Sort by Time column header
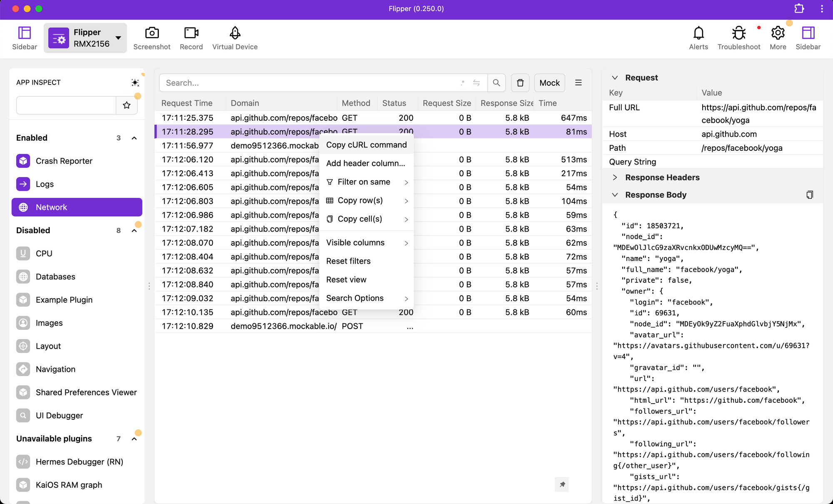 (x=548, y=103)
